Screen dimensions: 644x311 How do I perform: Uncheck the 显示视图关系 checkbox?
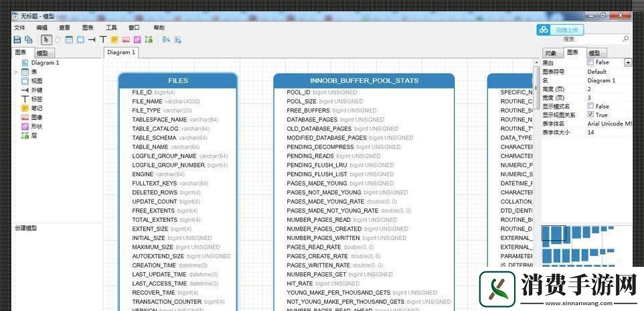(590, 115)
